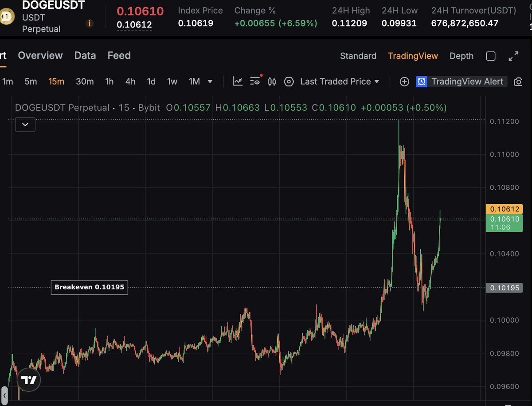Click the underlined 0.10612 mark price

click(134, 25)
